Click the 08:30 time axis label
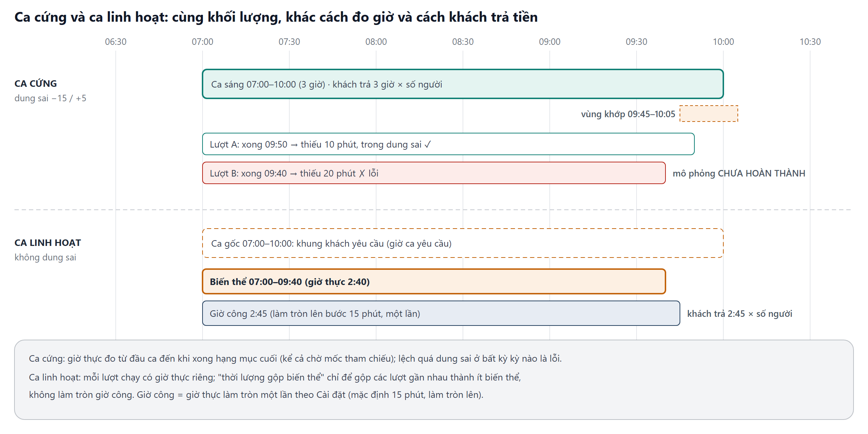 pos(463,42)
